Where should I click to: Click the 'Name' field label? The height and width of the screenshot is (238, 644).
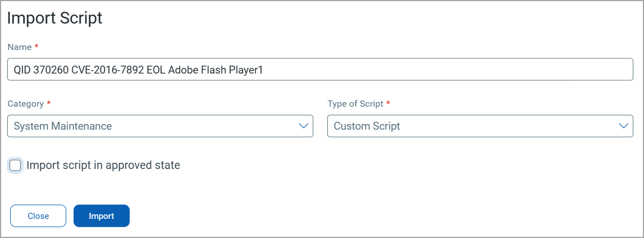click(20, 47)
